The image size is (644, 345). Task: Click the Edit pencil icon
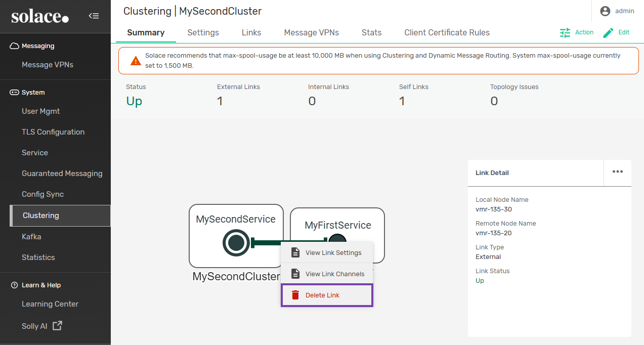click(608, 32)
